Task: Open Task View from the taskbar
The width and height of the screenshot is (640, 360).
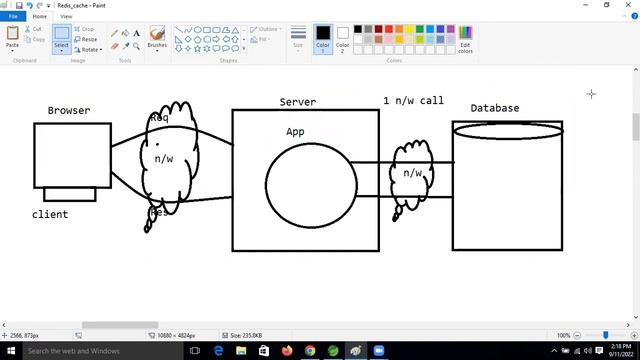Action: [x=195, y=351]
